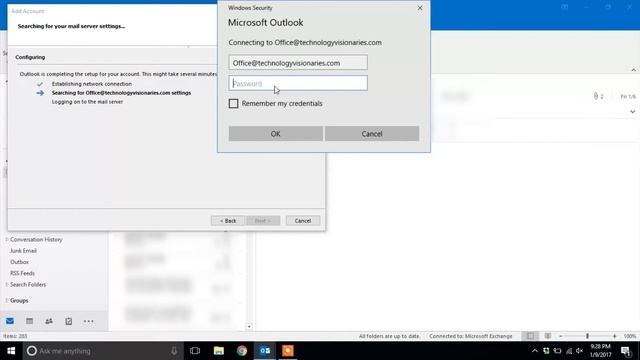Click the attachment paperclip icon in reading pane
This screenshot has width=640, height=360.
(x=596, y=96)
